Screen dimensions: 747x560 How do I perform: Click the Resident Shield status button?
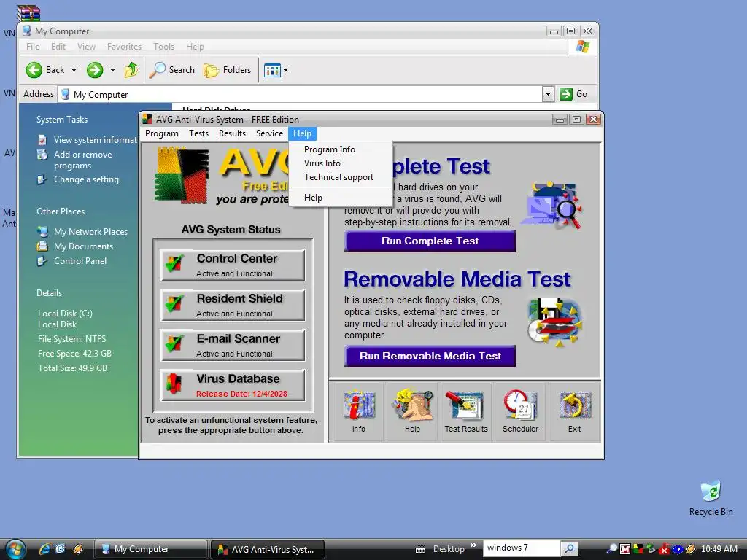point(233,305)
